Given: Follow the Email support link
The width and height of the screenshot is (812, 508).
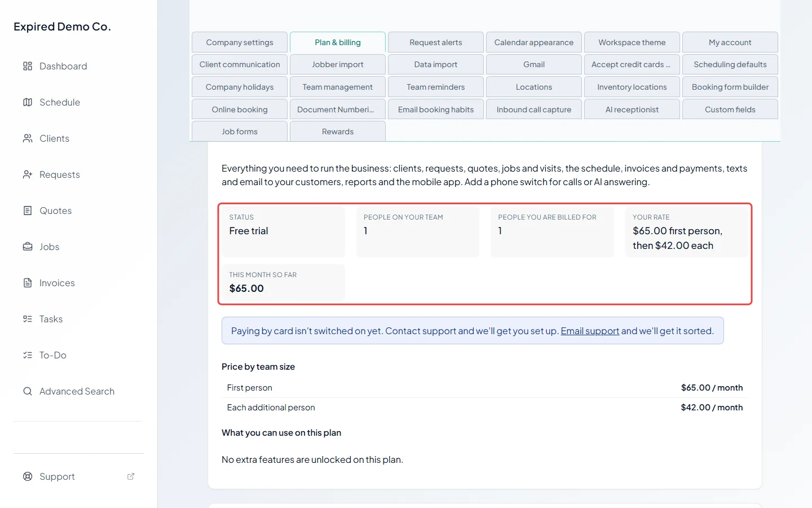Looking at the screenshot, I should tap(590, 331).
